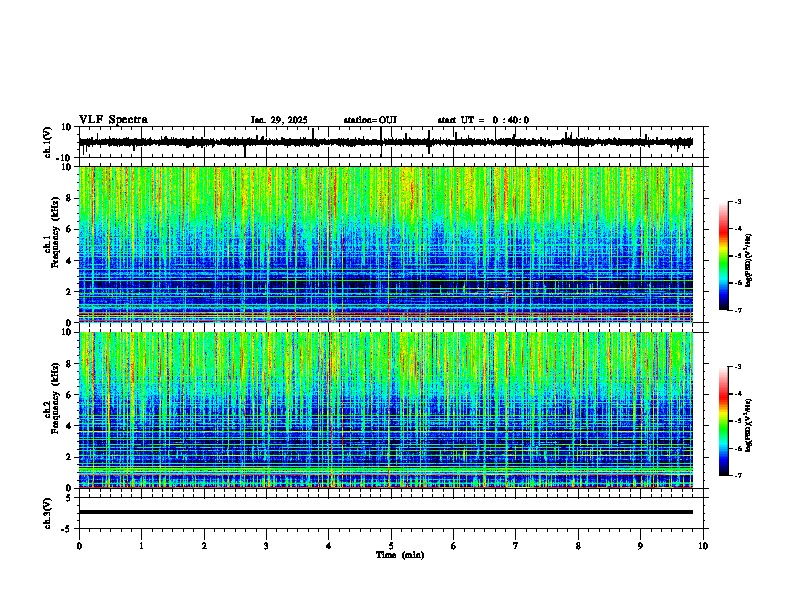Click time axis tick label "9"
This screenshot has width=792, height=612.
click(x=640, y=546)
